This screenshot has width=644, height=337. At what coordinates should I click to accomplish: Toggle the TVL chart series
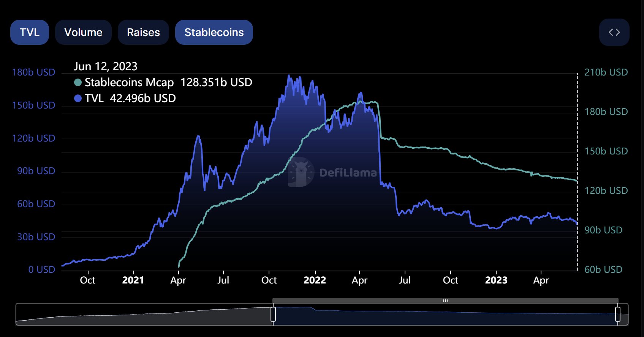[x=30, y=32]
